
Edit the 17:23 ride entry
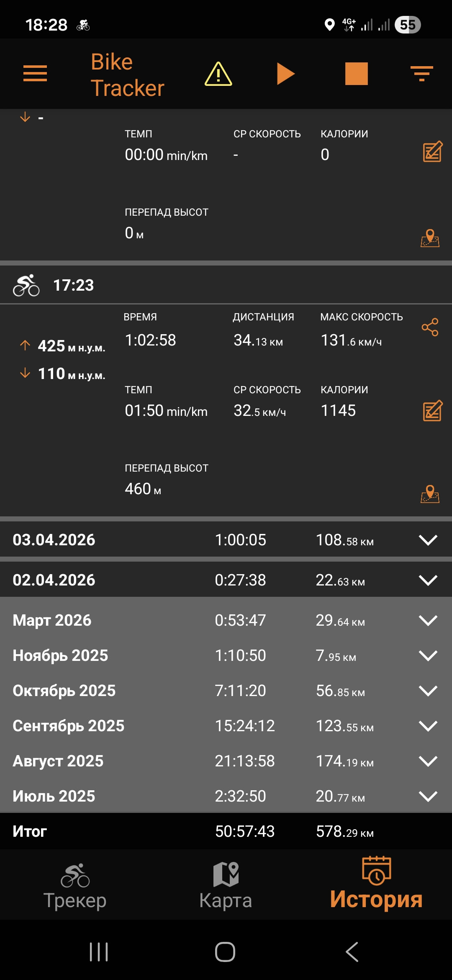(x=432, y=410)
